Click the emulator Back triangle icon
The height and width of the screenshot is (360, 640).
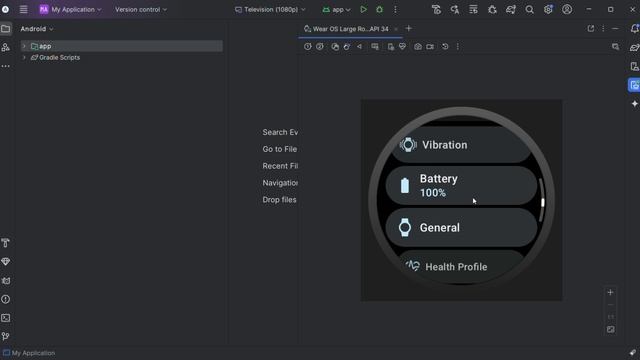[x=360, y=47]
